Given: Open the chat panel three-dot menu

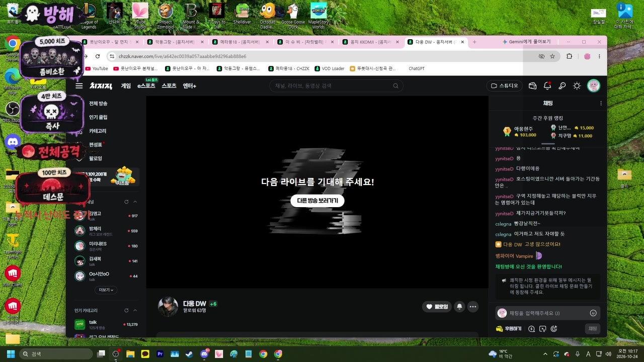Looking at the screenshot, I should click(601, 103).
